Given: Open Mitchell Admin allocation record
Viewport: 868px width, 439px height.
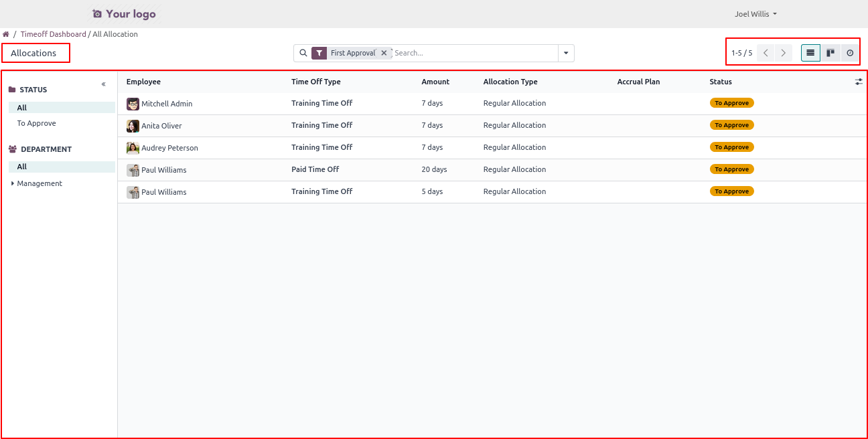Looking at the screenshot, I should click(x=167, y=104).
